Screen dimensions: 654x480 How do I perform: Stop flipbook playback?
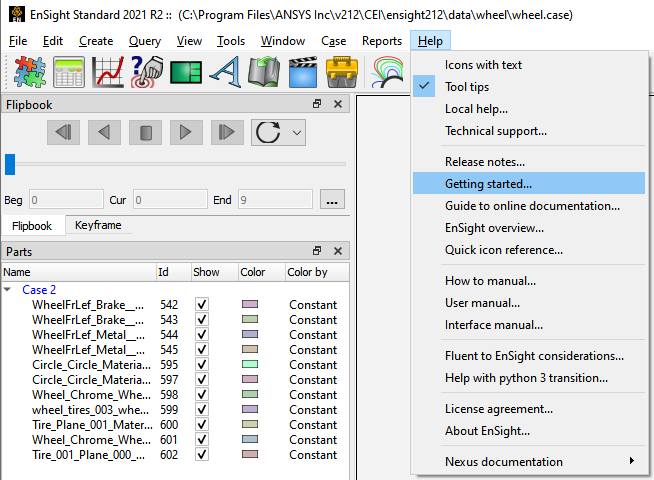click(146, 133)
